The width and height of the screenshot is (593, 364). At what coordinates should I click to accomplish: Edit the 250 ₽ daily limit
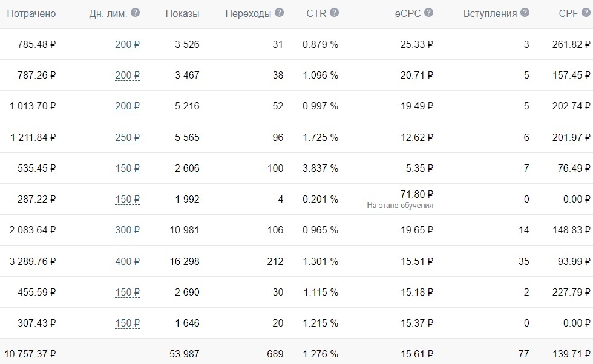(x=128, y=137)
